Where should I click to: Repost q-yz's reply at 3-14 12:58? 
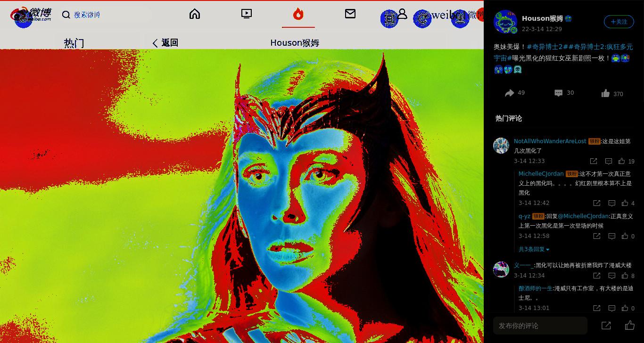tap(597, 236)
